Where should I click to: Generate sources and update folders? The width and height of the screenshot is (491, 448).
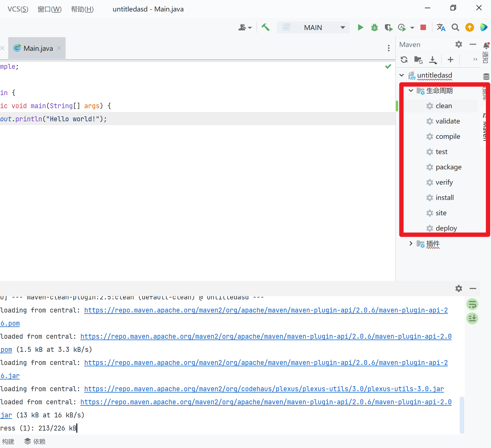(x=418, y=60)
